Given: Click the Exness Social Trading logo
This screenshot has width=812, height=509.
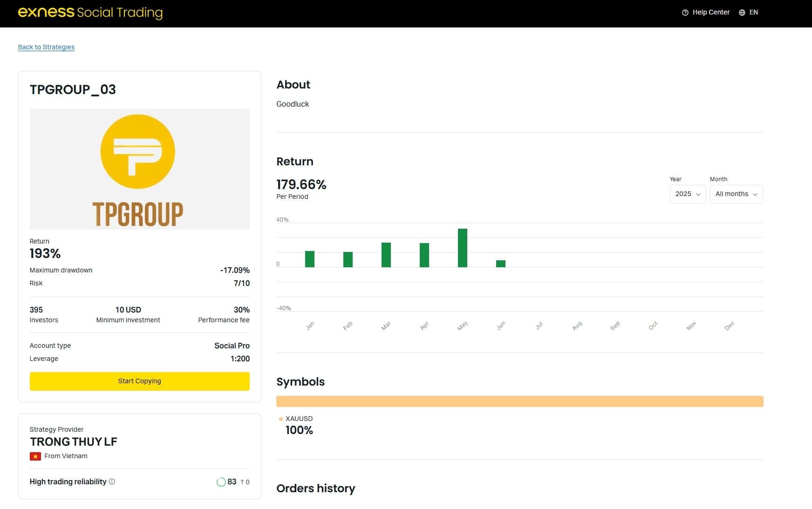Looking at the screenshot, I should (x=90, y=13).
